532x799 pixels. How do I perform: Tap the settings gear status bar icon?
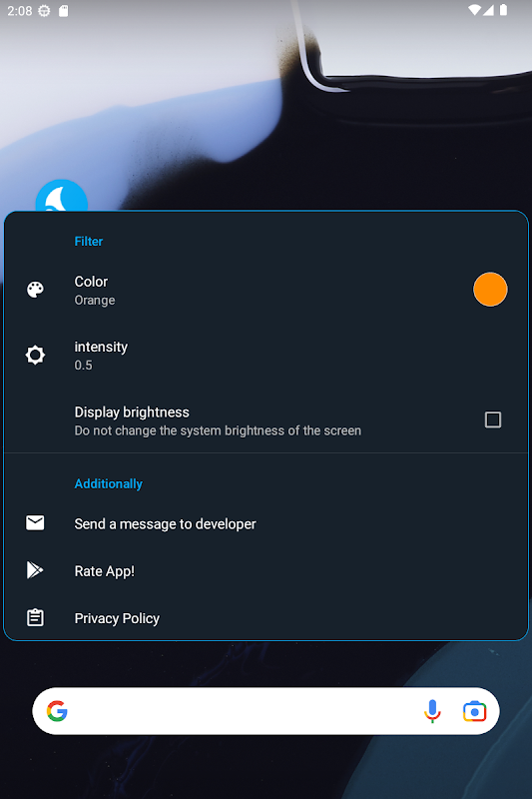point(44,11)
